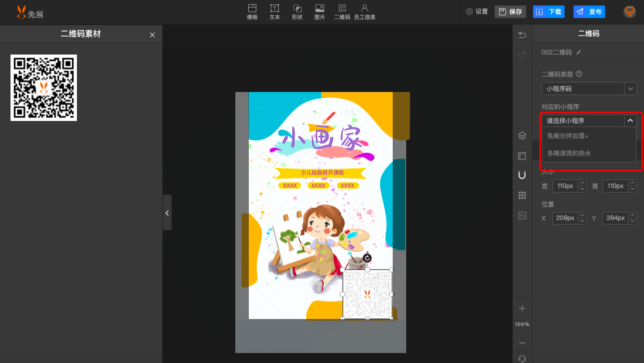Collapse the left panel with arrow handle

coord(167,212)
